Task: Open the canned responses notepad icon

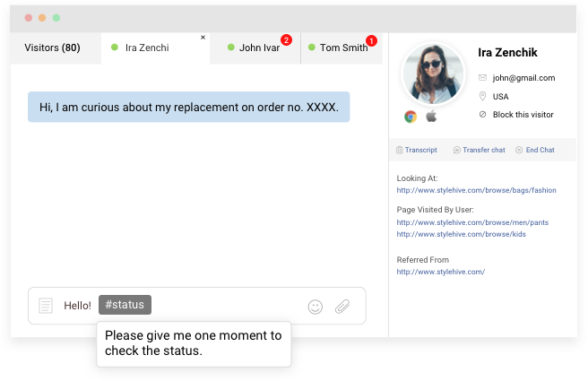Action: [x=46, y=307]
